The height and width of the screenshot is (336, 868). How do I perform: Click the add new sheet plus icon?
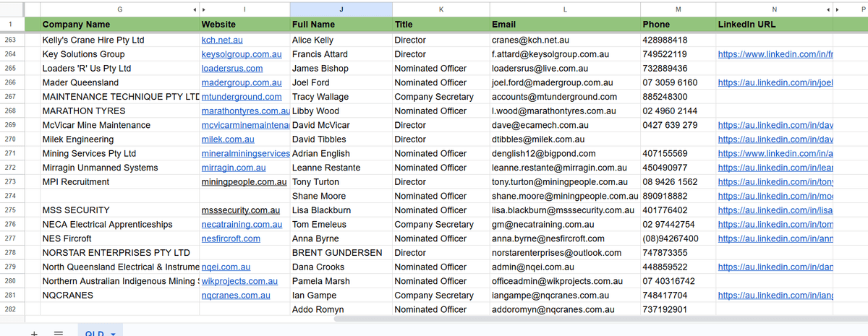[34, 334]
